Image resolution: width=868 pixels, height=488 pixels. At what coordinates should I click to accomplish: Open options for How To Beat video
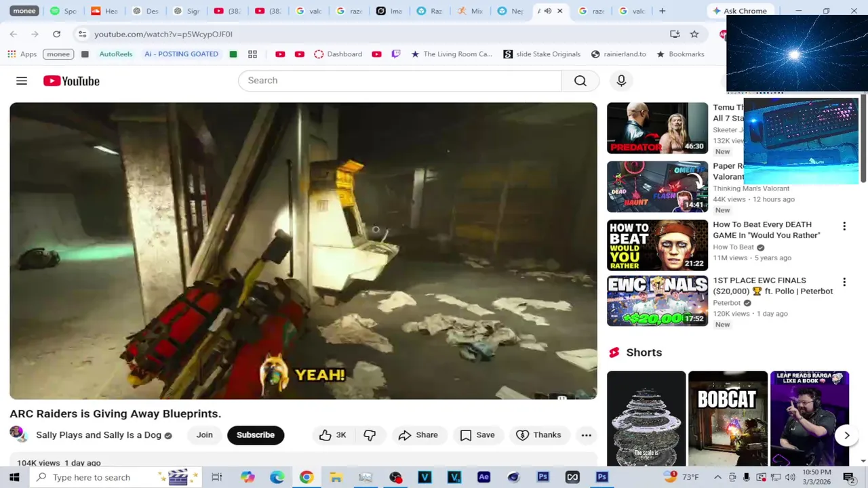coord(844,226)
